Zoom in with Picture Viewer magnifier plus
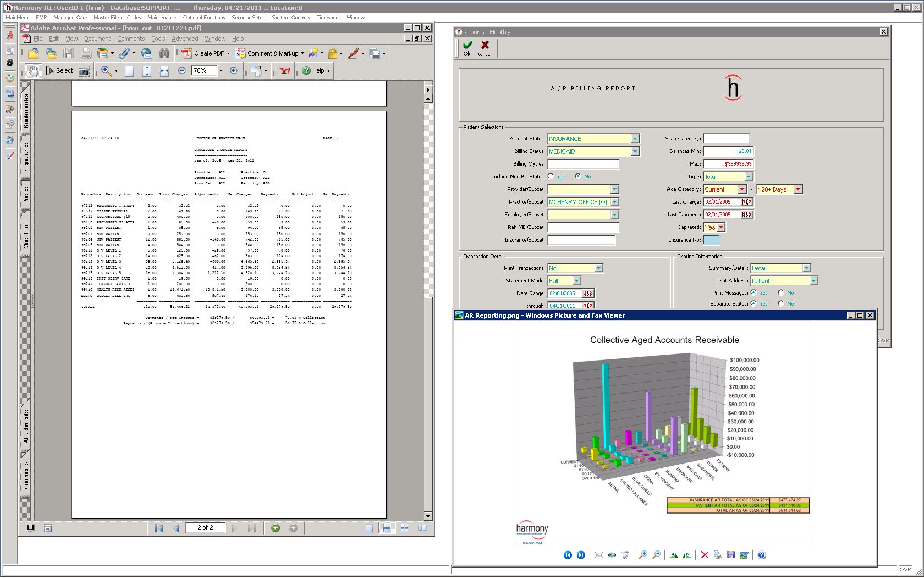Image resolution: width=924 pixels, height=578 pixels. (643, 555)
